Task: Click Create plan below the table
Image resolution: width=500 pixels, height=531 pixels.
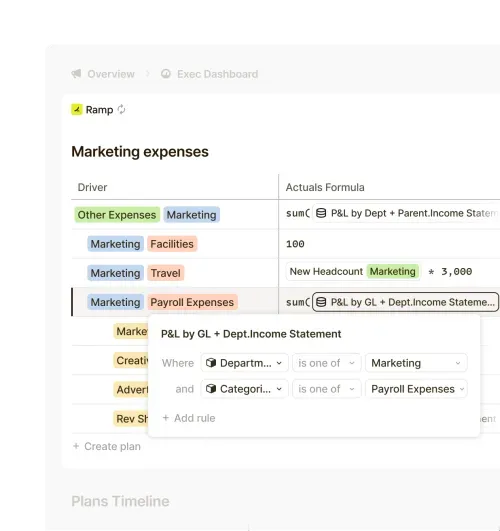Action: 107,446
